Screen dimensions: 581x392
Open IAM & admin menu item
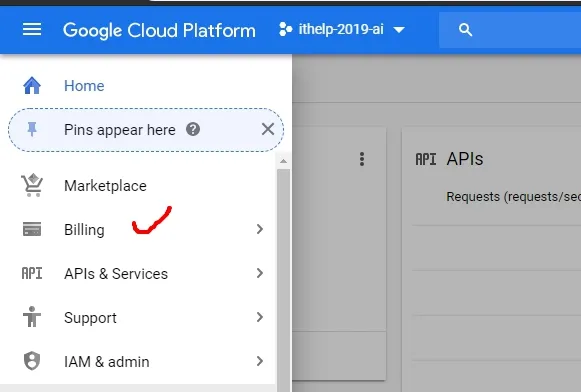pyautogui.click(x=138, y=362)
